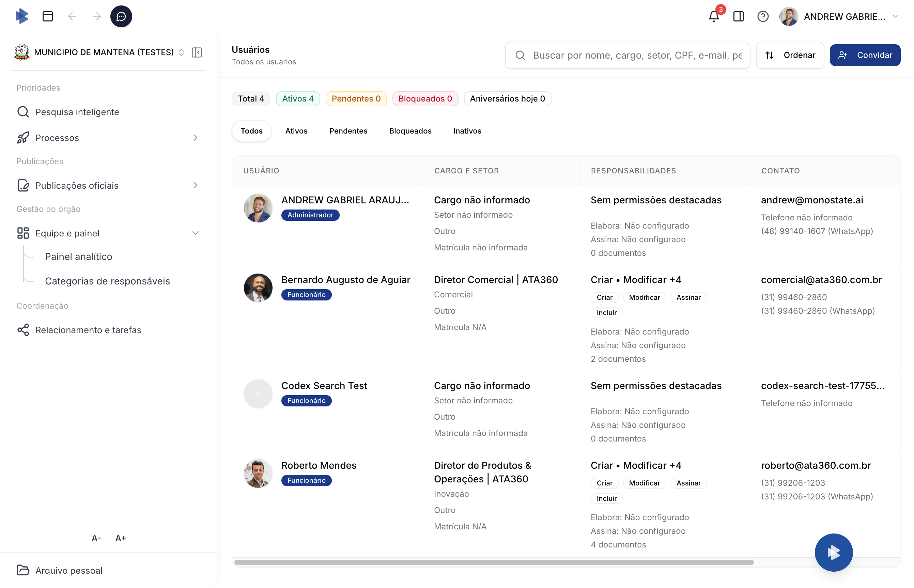Screen dimensions: 914x588
Task: Click the horizontal scrollbar under the table
Action: click(494, 562)
